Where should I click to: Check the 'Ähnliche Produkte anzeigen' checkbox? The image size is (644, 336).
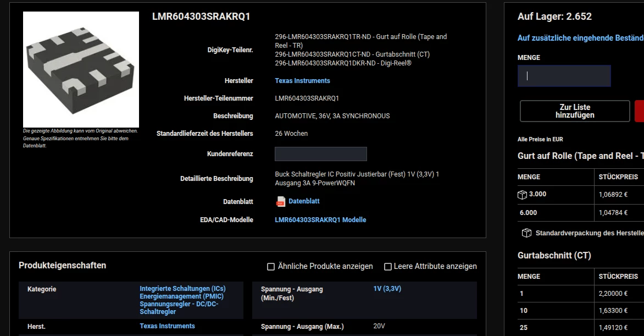click(x=271, y=267)
